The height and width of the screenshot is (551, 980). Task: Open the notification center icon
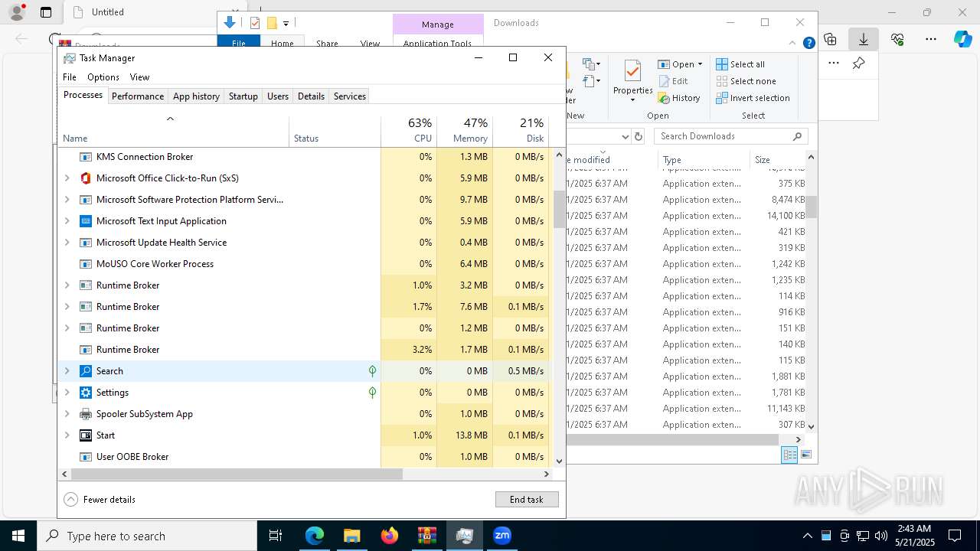point(955,536)
